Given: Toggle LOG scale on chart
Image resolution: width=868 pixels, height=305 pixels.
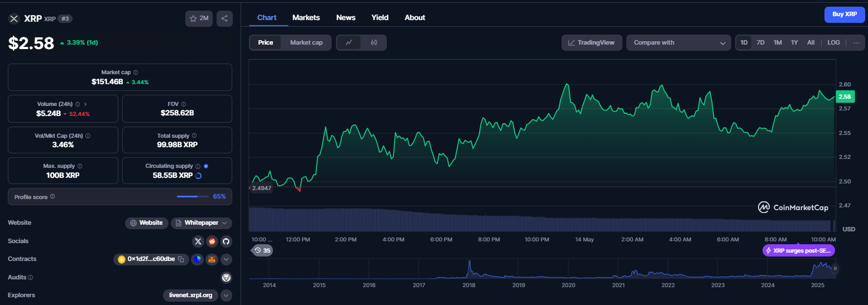Looking at the screenshot, I should click(x=833, y=42).
